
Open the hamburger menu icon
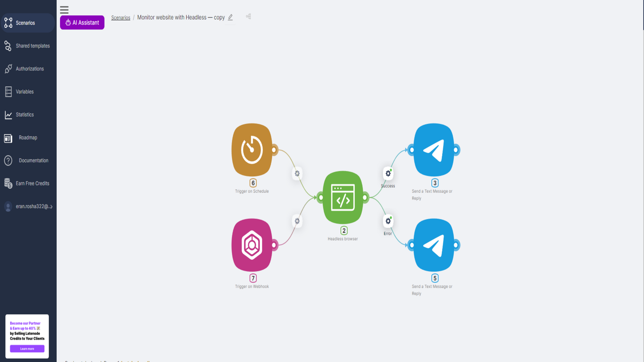[x=64, y=10]
